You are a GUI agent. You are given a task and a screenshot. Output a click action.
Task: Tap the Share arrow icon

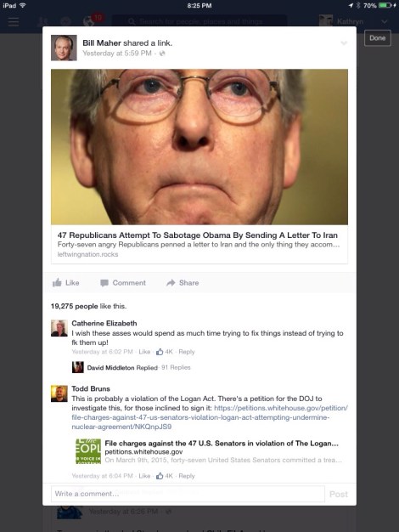(171, 283)
